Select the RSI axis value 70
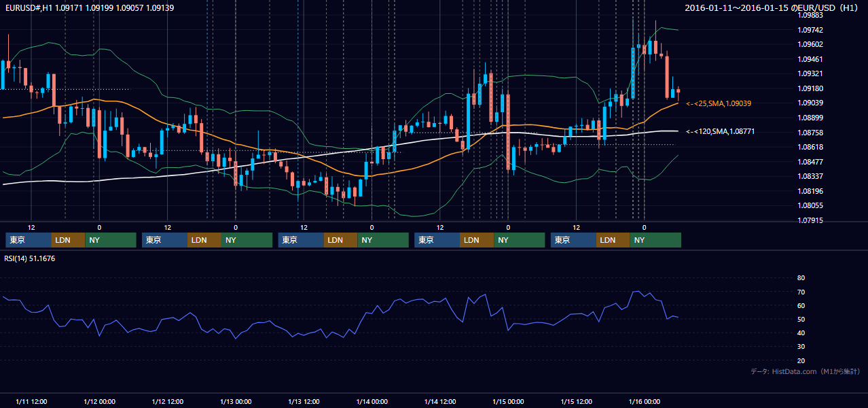Viewport: 868px width, 408px height. [x=801, y=292]
